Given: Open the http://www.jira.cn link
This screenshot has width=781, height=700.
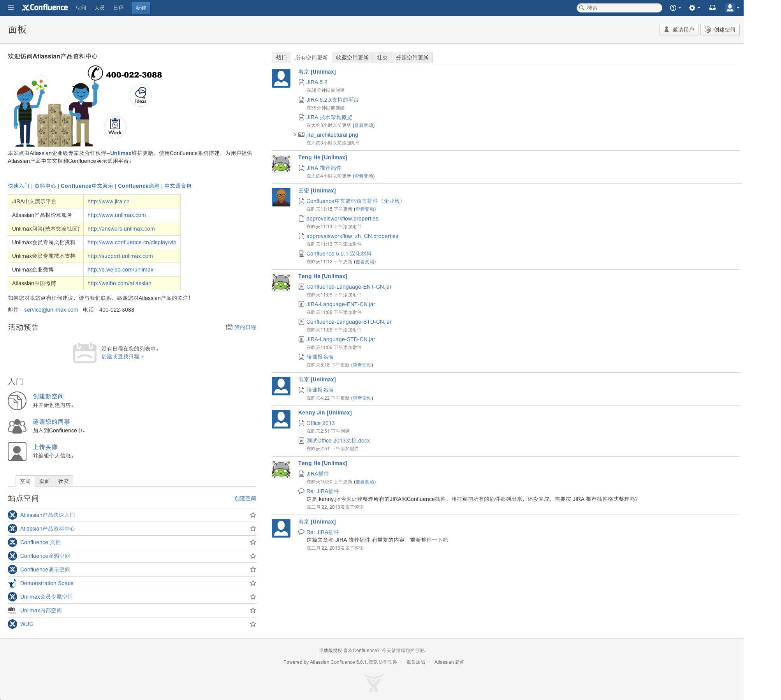Looking at the screenshot, I should point(109,201).
